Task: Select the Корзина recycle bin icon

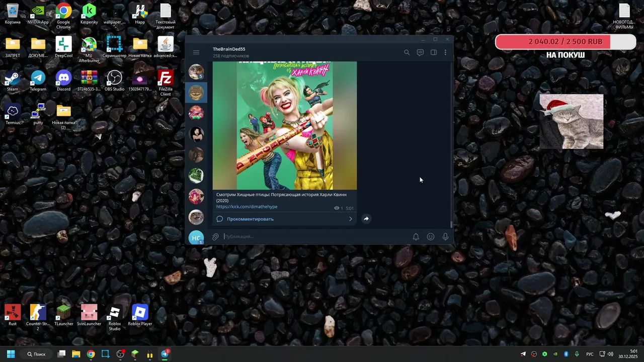Action: coord(13,14)
